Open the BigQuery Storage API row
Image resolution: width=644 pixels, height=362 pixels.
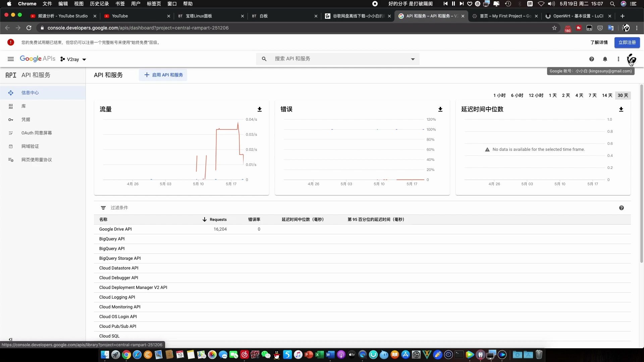[362, 258]
